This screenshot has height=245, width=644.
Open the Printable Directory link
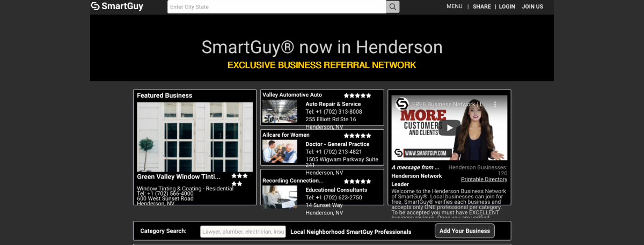[484, 179]
